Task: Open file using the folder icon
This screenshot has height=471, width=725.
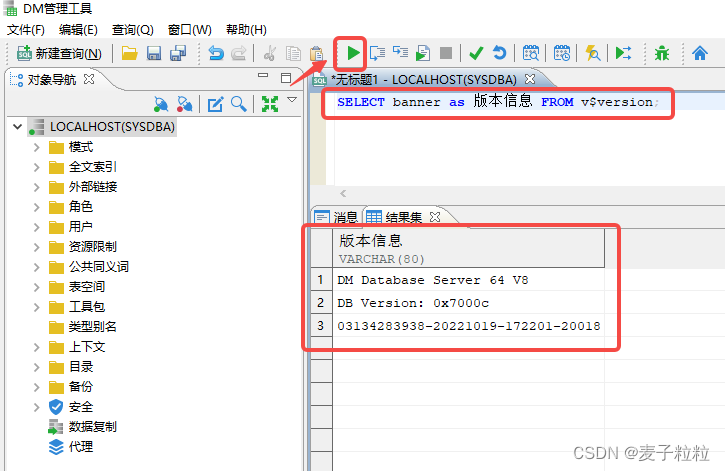Action: point(129,54)
